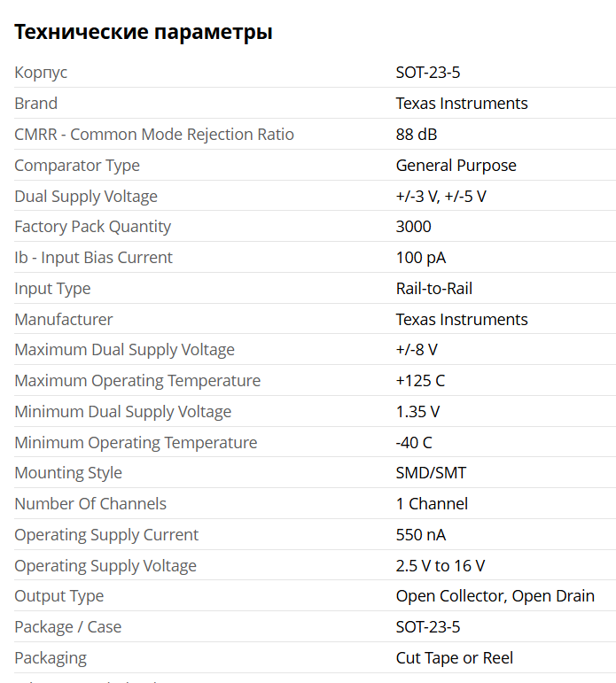
Task: Click the General Purpose value
Action: click(456, 166)
